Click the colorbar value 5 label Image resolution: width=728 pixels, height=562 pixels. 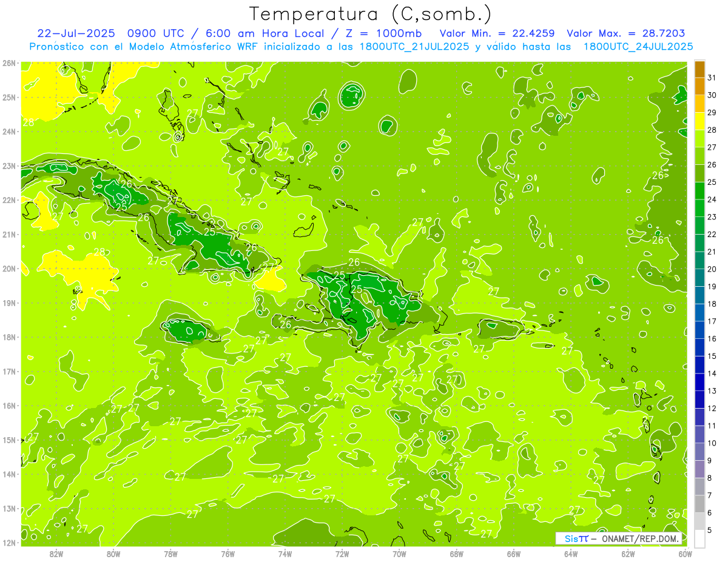coord(710,530)
